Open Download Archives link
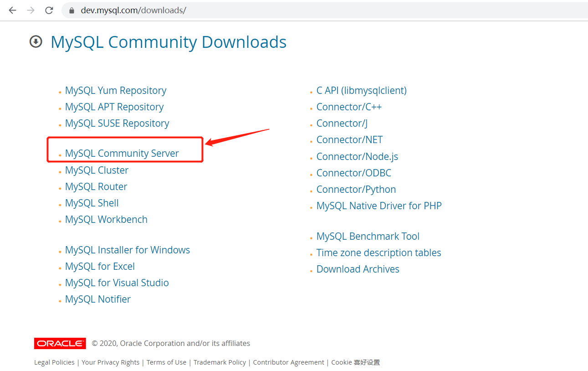Image resolution: width=588 pixels, height=371 pixels. pyautogui.click(x=358, y=269)
